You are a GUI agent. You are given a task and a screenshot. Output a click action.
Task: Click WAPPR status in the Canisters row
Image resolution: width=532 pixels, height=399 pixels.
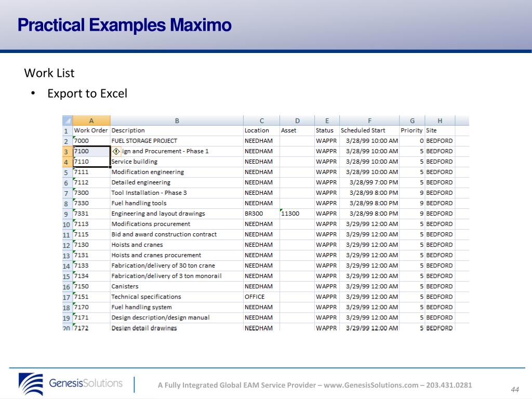tap(327, 287)
